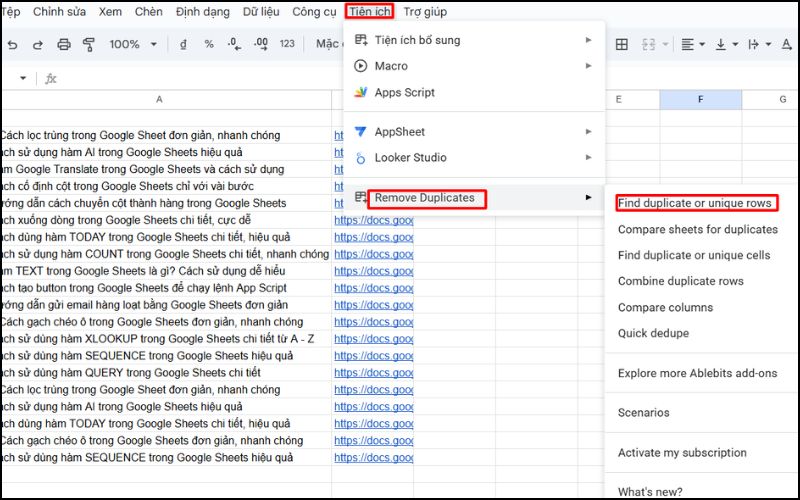Screen dimensions: 800x500
Task: Select Find duplicate or unique rows
Action: tap(695, 203)
